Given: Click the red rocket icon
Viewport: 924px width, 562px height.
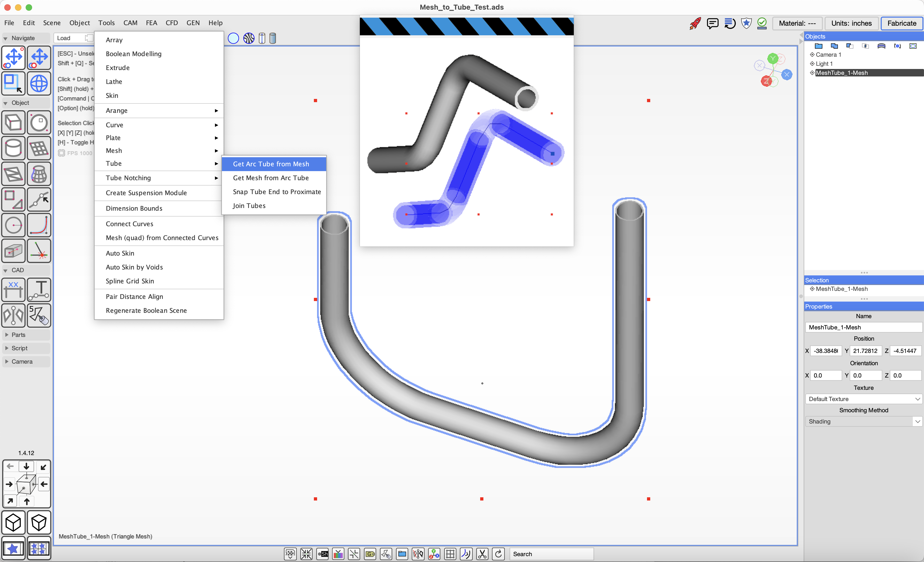Looking at the screenshot, I should [695, 23].
